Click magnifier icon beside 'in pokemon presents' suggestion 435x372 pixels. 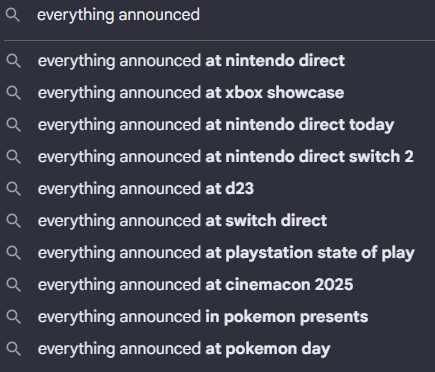(x=14, y=317)
